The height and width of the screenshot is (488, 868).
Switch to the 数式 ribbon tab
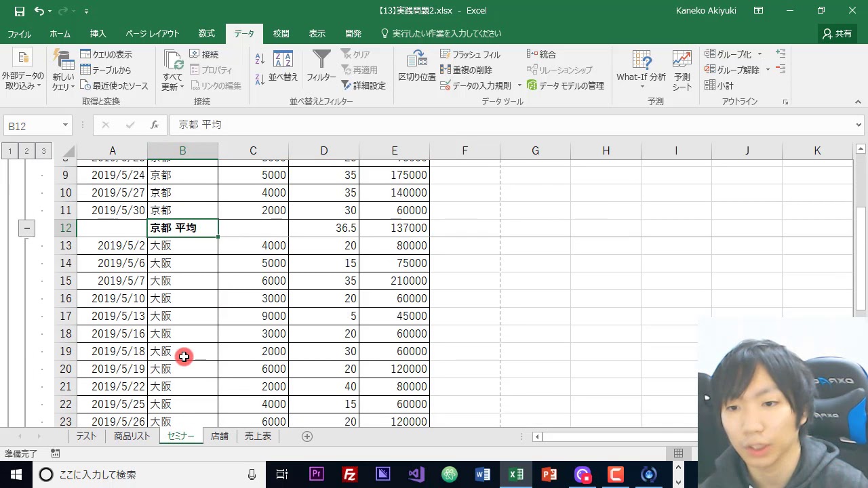point(207,34)
